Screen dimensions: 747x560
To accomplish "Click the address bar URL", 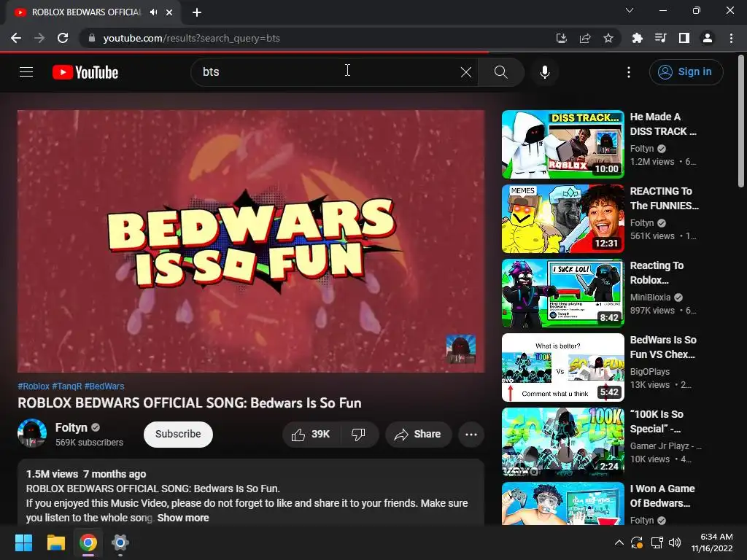I will pos(192,38).
